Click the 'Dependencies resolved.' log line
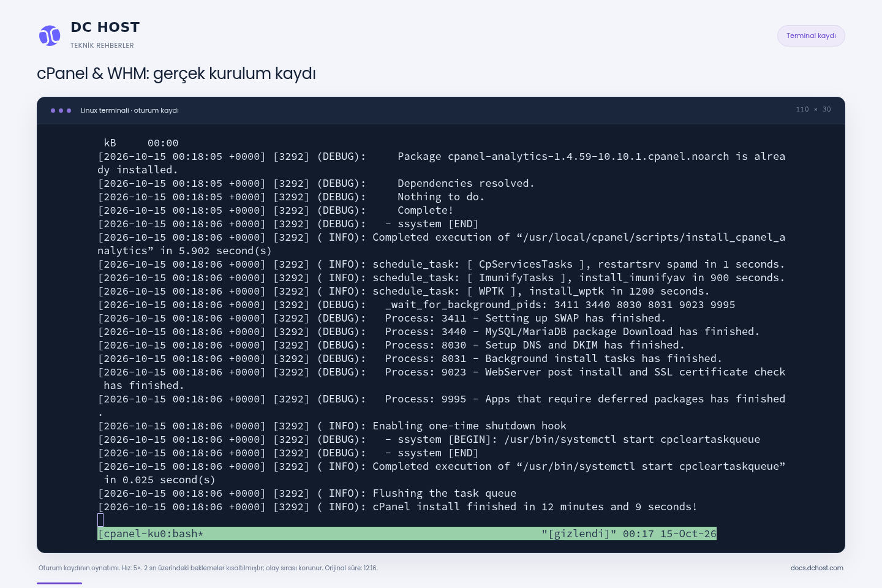The image size is (882, 588). (316, 183)
